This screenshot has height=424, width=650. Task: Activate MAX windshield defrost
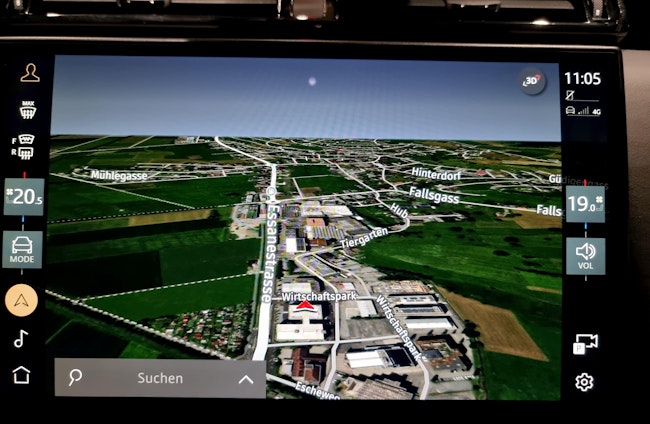point(28,109)
